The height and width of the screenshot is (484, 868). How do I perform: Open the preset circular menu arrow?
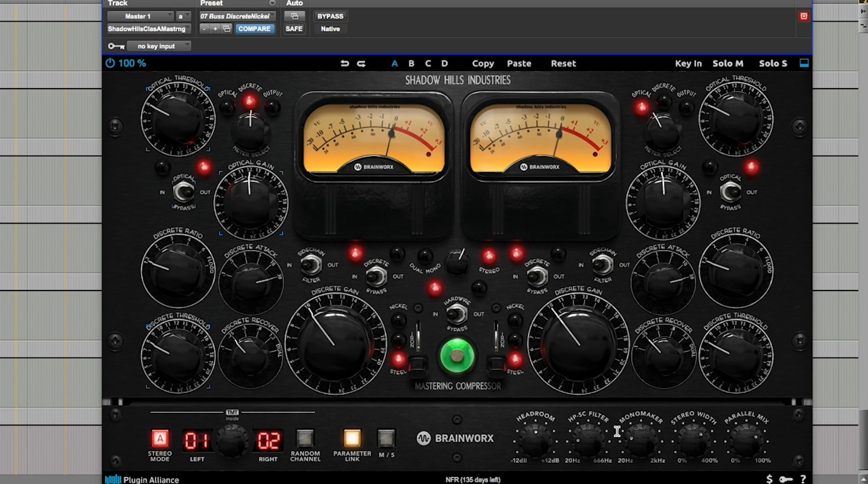point(272,3)
